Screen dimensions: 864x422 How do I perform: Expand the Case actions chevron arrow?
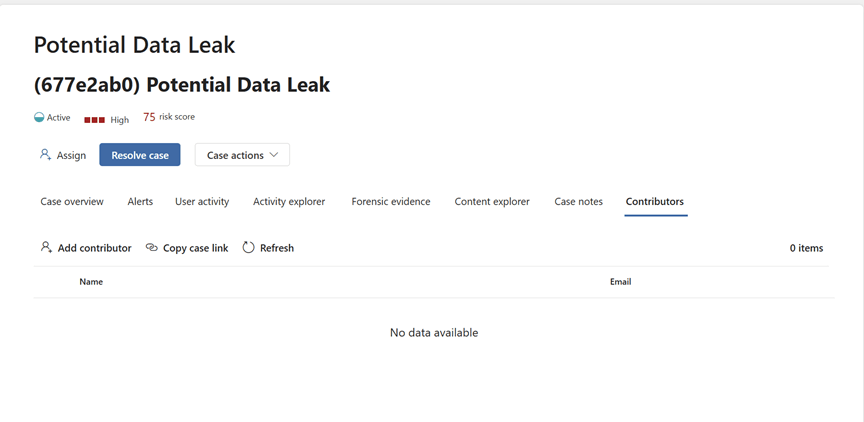pos(274,155)
